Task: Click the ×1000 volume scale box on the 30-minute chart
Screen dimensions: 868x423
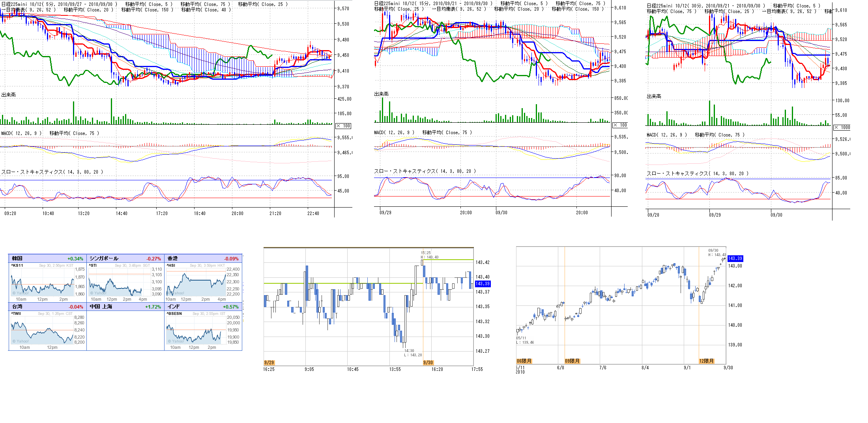Action: click(842, 127)
